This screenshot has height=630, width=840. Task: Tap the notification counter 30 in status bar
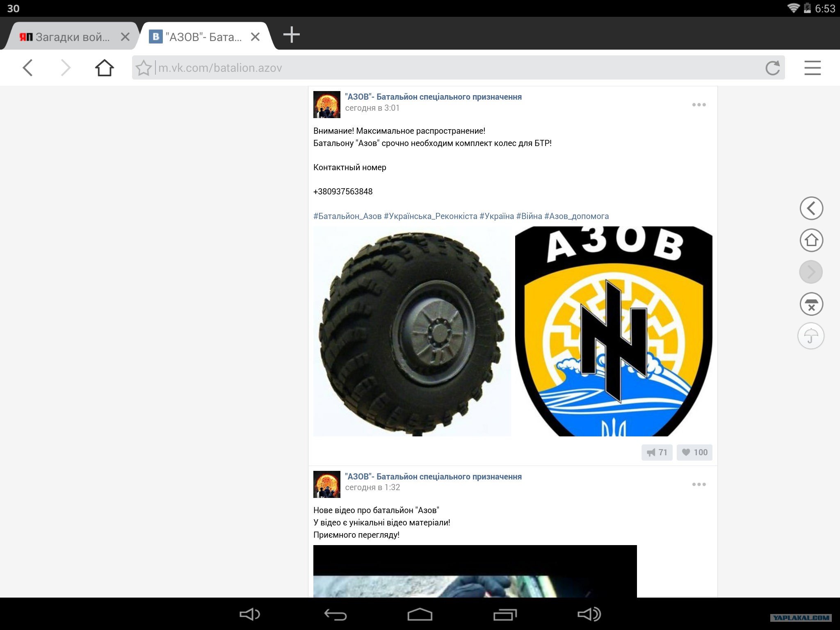[x=13, y=8]
